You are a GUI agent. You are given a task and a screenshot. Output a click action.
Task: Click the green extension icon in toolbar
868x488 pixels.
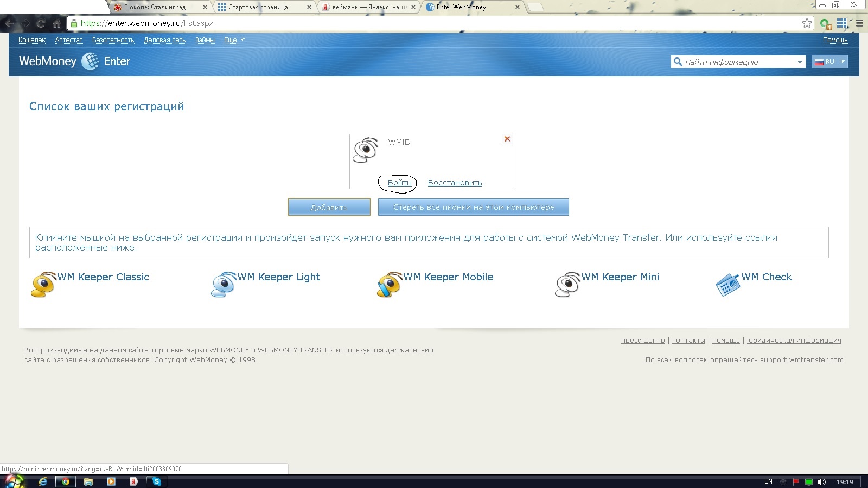click(x=826, y=24)
